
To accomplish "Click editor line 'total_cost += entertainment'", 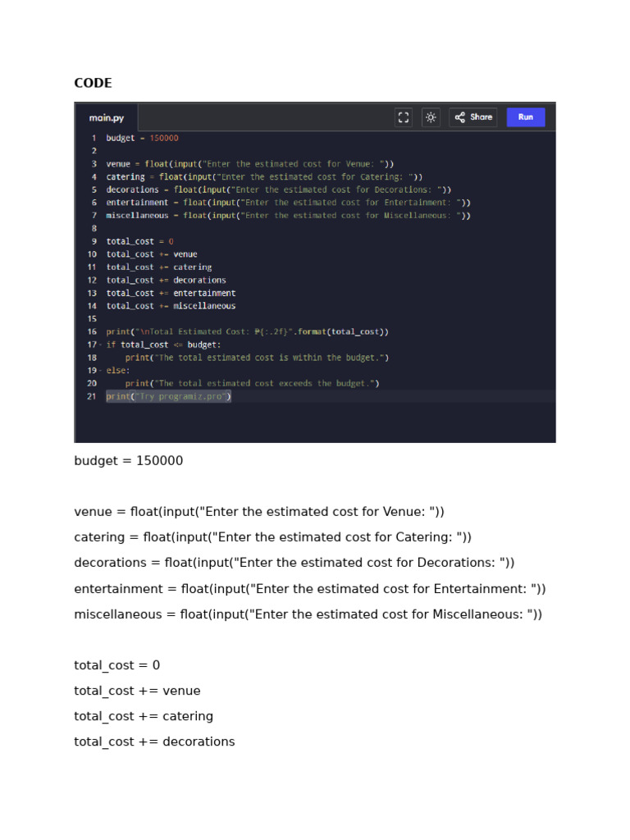I will point(171,293).
